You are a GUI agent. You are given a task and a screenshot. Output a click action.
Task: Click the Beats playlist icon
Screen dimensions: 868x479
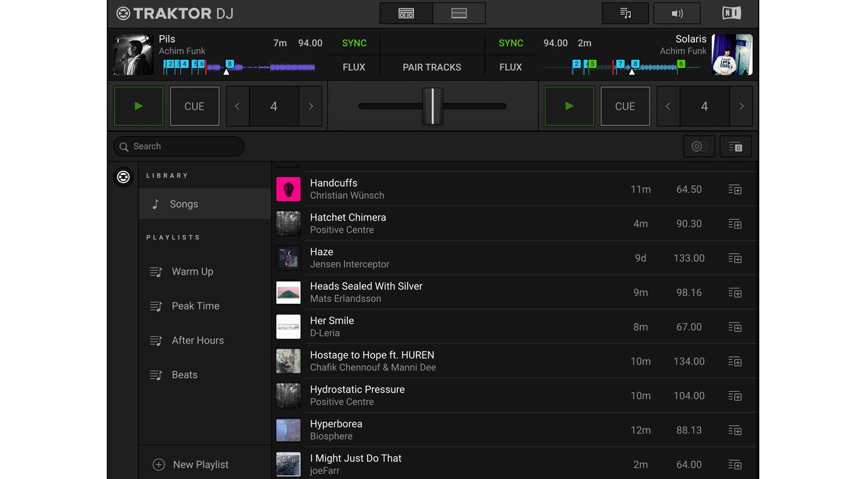pos(156,375)
